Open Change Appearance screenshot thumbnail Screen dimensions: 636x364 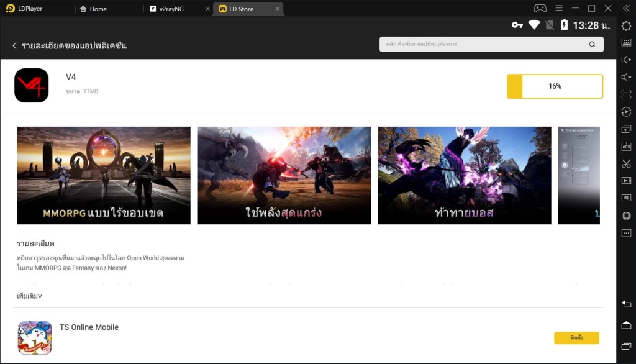click(579, 175)
